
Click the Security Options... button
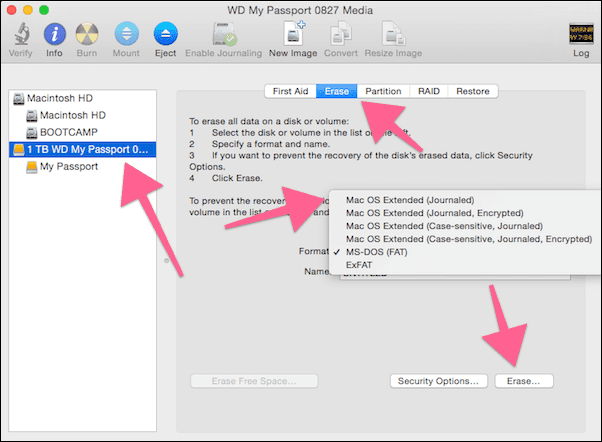coord(438,381)
